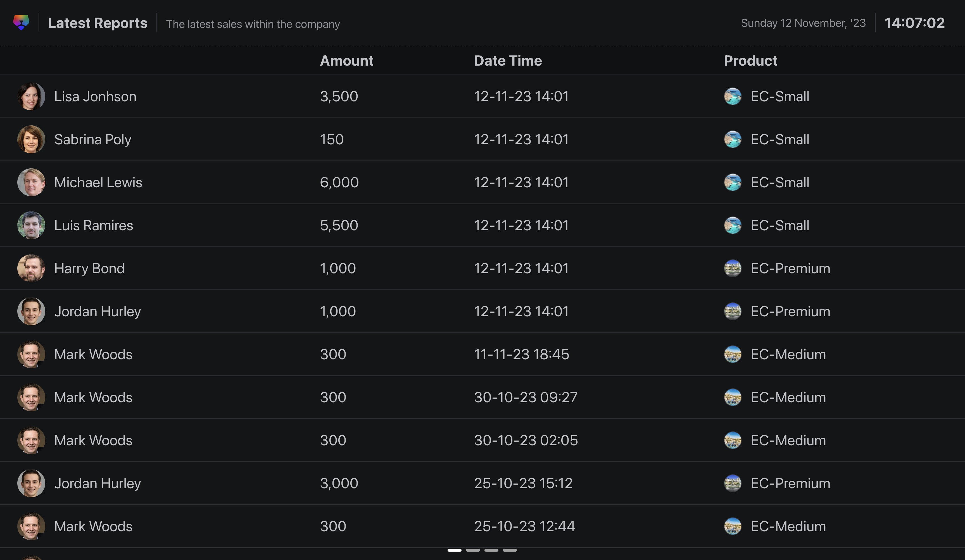Click EC-Medium label in 25-10-23 12:44 row
The image size is (965, 560).
788,526
